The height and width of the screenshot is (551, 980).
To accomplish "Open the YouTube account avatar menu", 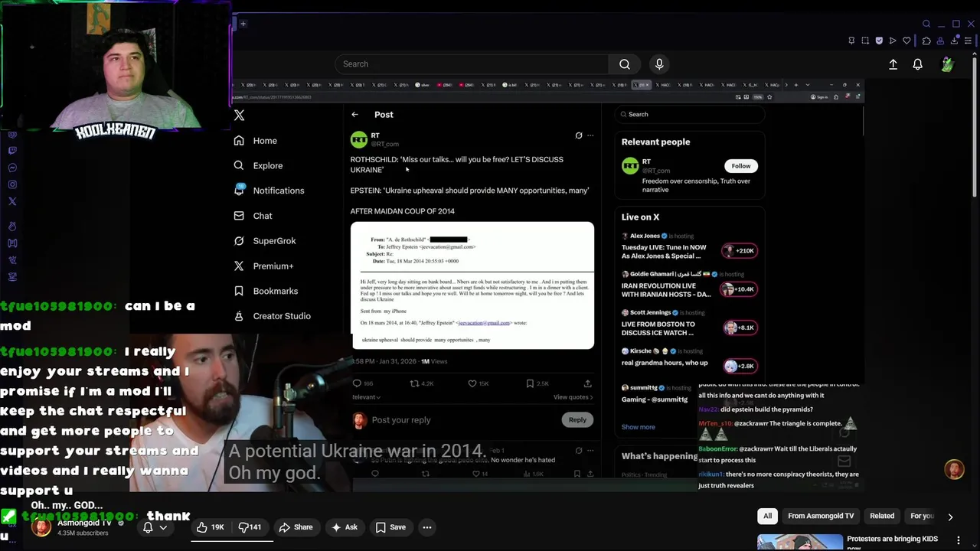I will (x=948, y=65).
